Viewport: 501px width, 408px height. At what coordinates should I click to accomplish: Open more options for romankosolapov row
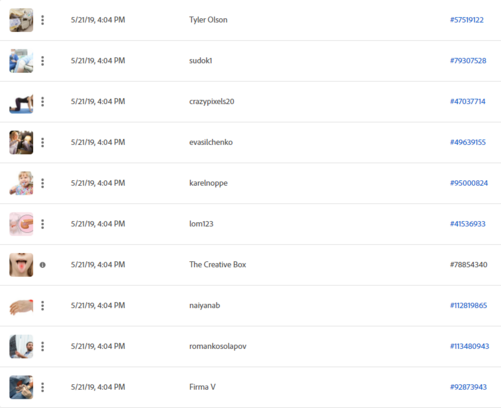pyautogui.click(x=42, y=346)
